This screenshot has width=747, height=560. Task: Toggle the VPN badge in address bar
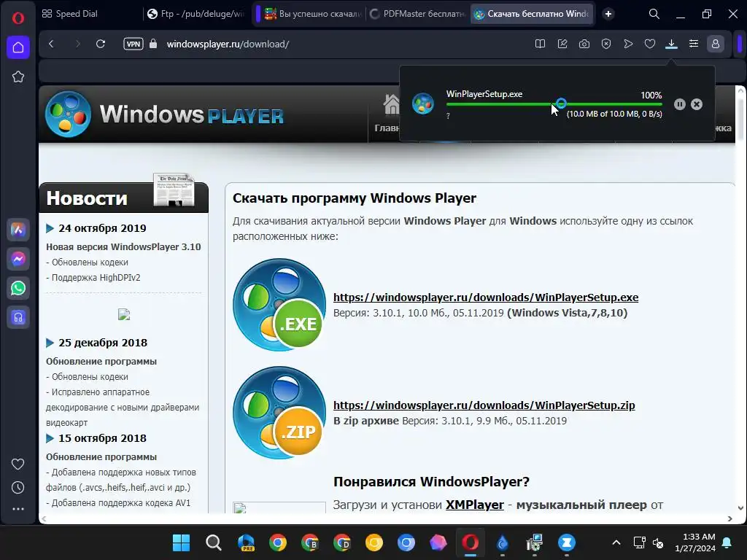(133, 44)
